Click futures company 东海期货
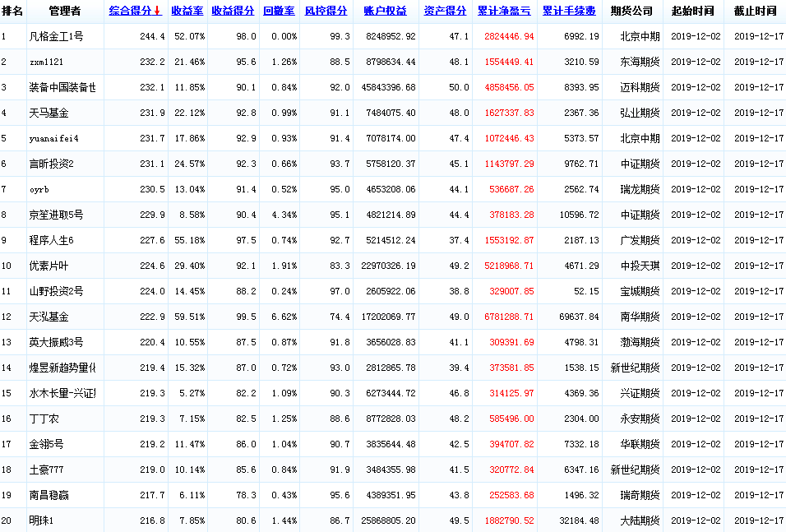 pyautogui.click(x=640, y=62)
